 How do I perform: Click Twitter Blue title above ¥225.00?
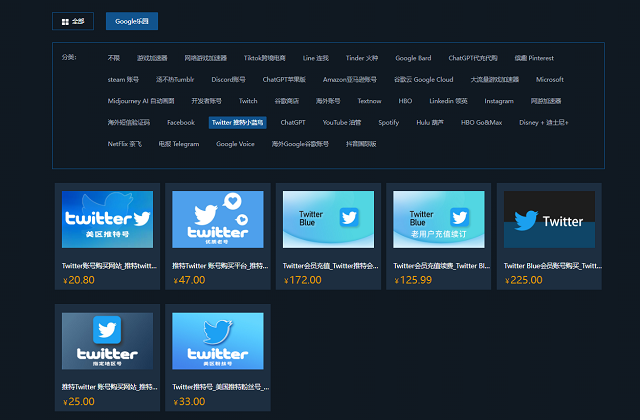pyautogui.click(x=552, y=266)
